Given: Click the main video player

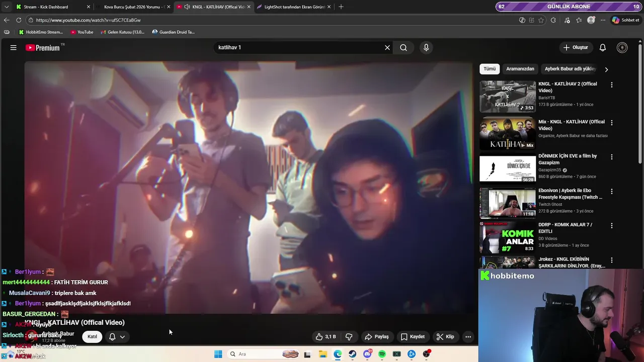Looking at the screenshot, I should (249, 188).
